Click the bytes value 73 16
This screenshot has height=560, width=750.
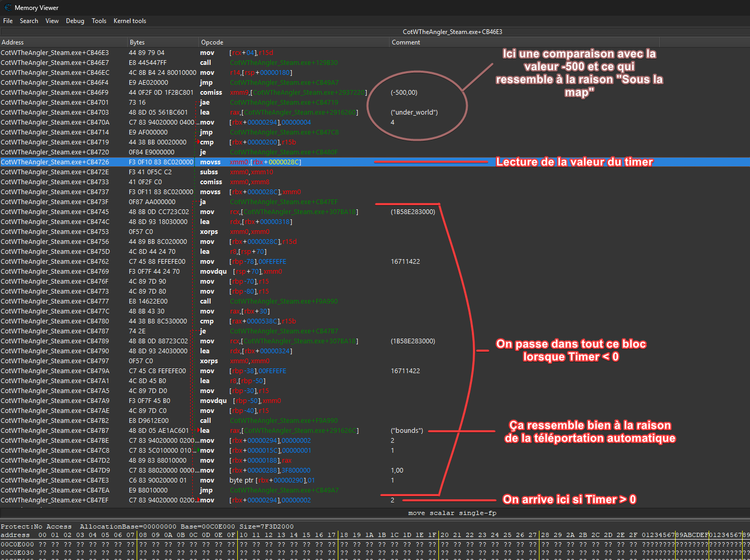(137, 103)
